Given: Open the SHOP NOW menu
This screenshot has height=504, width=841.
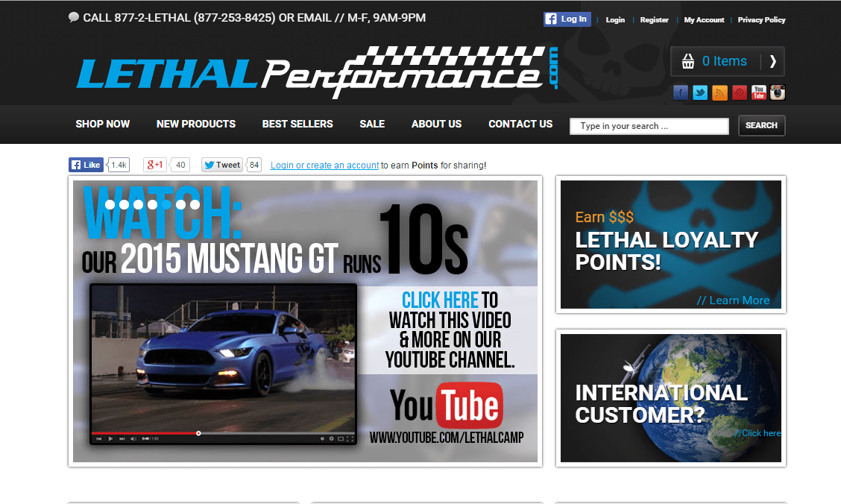Looking at the screenshot, I should point(102,124).
